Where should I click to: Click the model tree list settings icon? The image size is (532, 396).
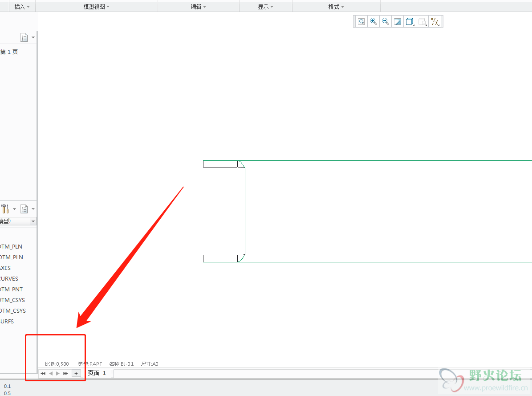(24, 208)
